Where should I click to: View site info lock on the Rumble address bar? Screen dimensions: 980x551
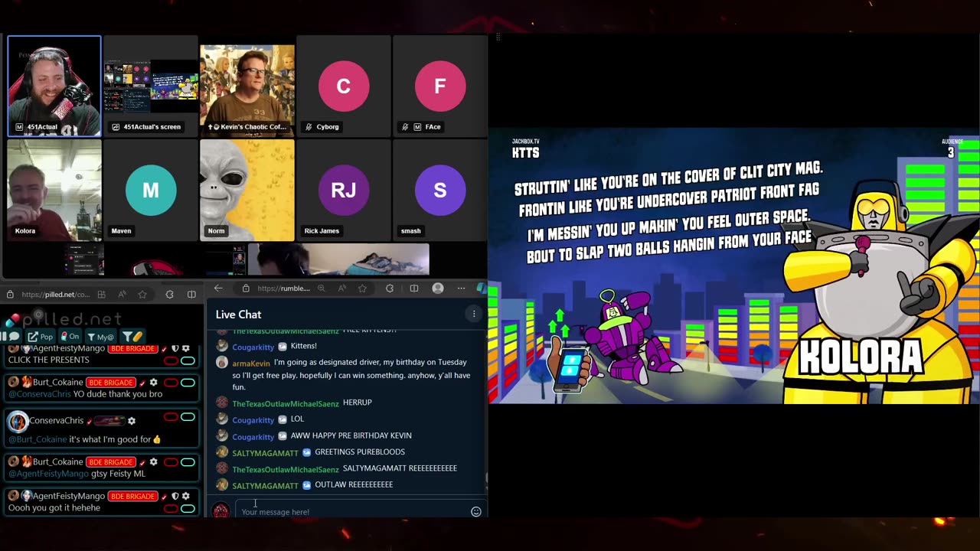click(246, 289)
